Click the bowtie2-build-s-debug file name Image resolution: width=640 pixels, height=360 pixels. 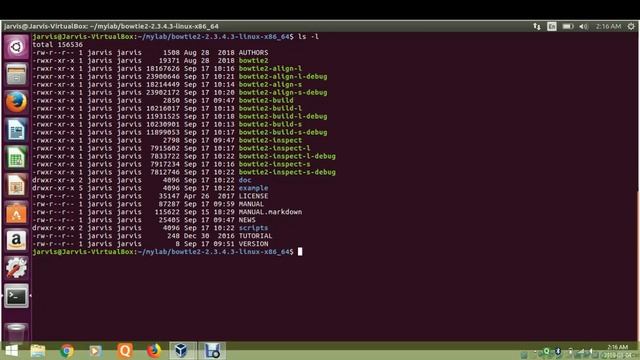283,132
